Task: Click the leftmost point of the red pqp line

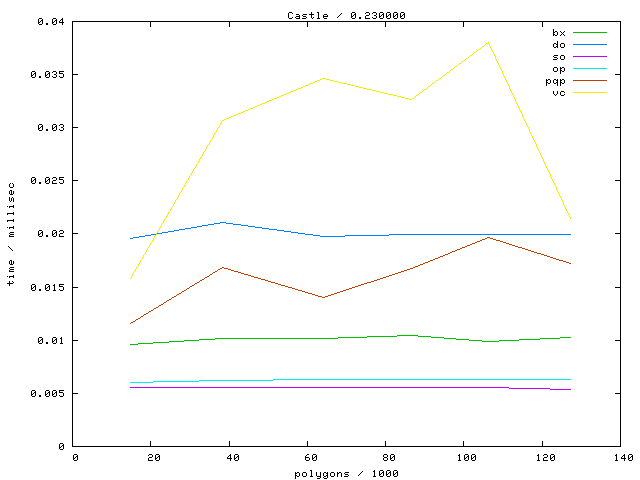Action: pos(130,323)
